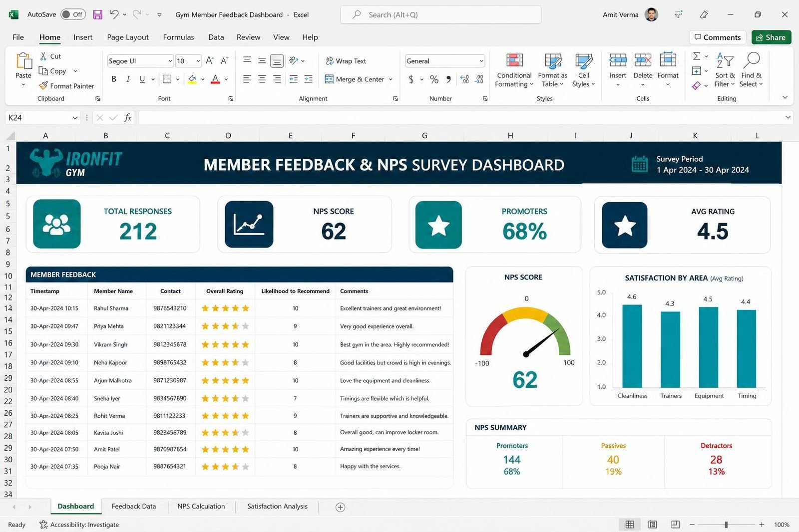
Task: Increase font size with larger A icon
Action: click(210, 60)
